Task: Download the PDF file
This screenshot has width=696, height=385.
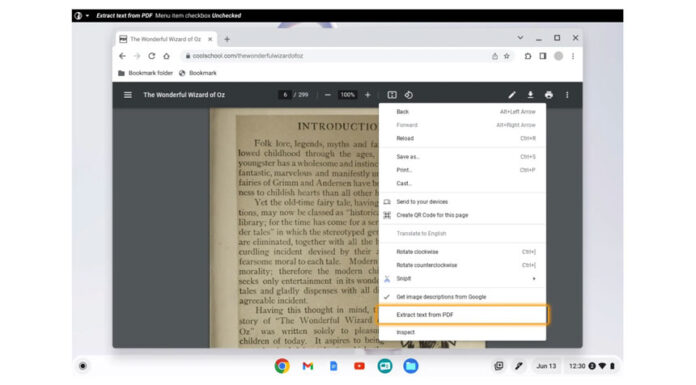Action: tap(530, 95)
